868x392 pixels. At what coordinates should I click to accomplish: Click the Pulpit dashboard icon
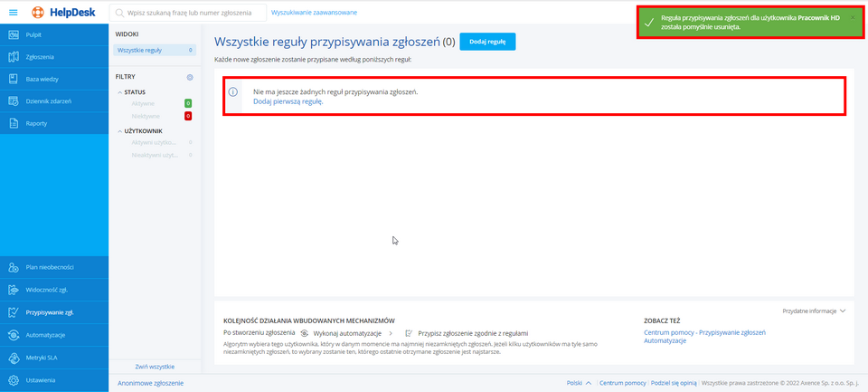(x=14, y=34)
